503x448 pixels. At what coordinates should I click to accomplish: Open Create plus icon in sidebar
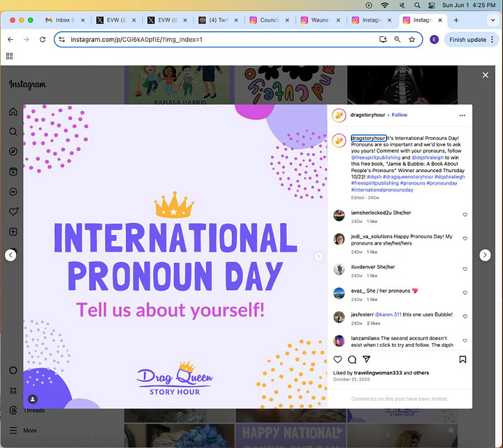(13, 232)
